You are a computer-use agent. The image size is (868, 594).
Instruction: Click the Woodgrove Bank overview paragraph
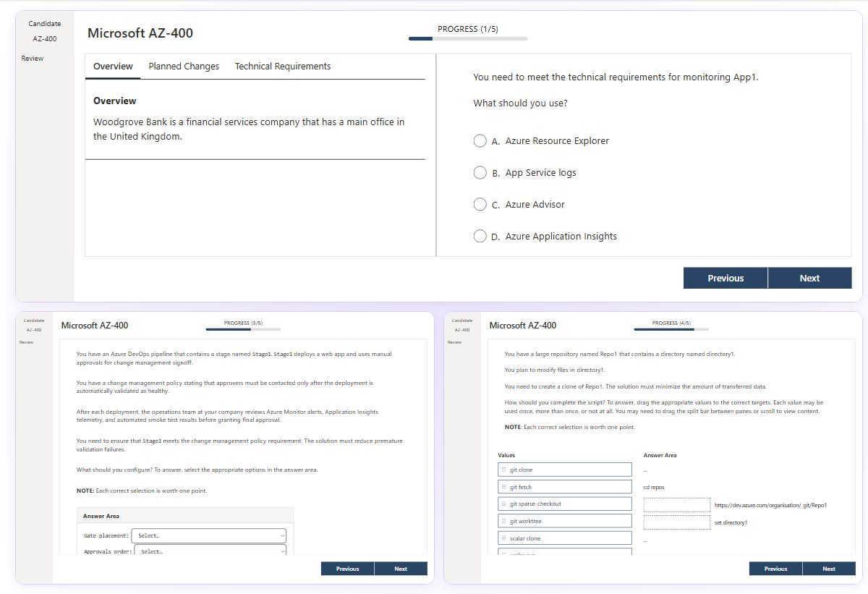tap(249, 129)
